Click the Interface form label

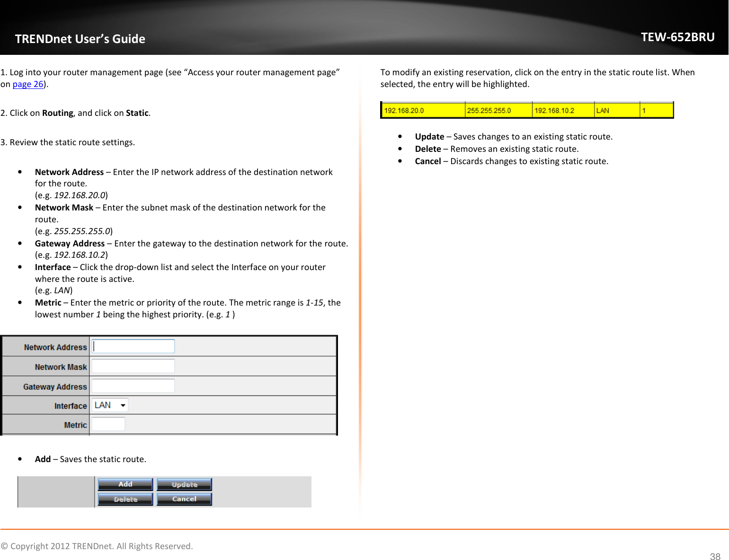(x=71, y=406)
